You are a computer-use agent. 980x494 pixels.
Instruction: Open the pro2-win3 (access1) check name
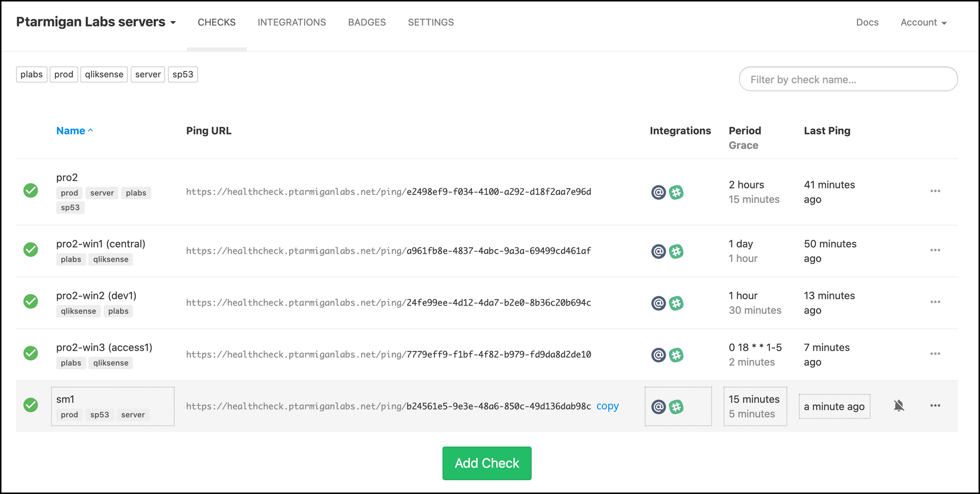pyautogui.click(x=104, y=348)
